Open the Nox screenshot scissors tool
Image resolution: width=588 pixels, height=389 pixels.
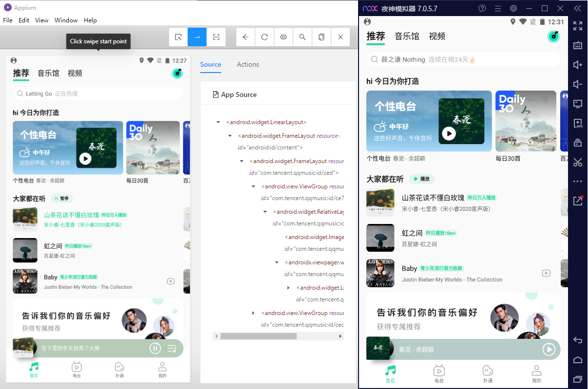coord(578,162)
